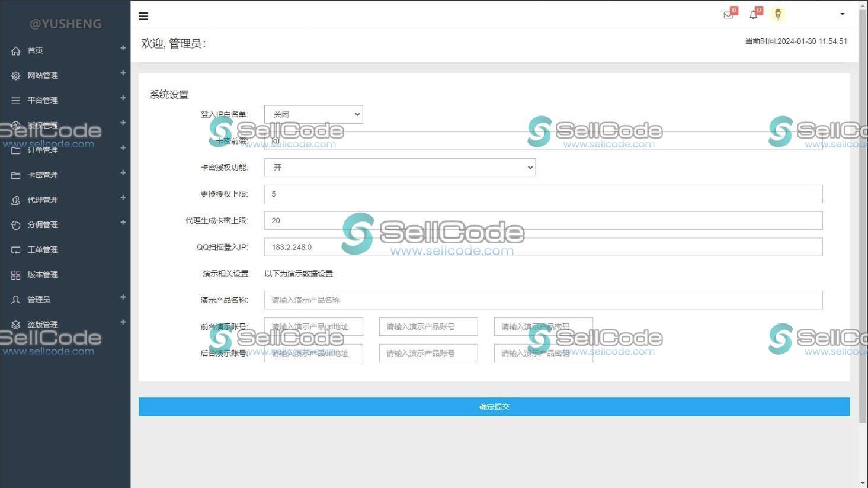Click the 系统设置 section heading

(169, 95)
